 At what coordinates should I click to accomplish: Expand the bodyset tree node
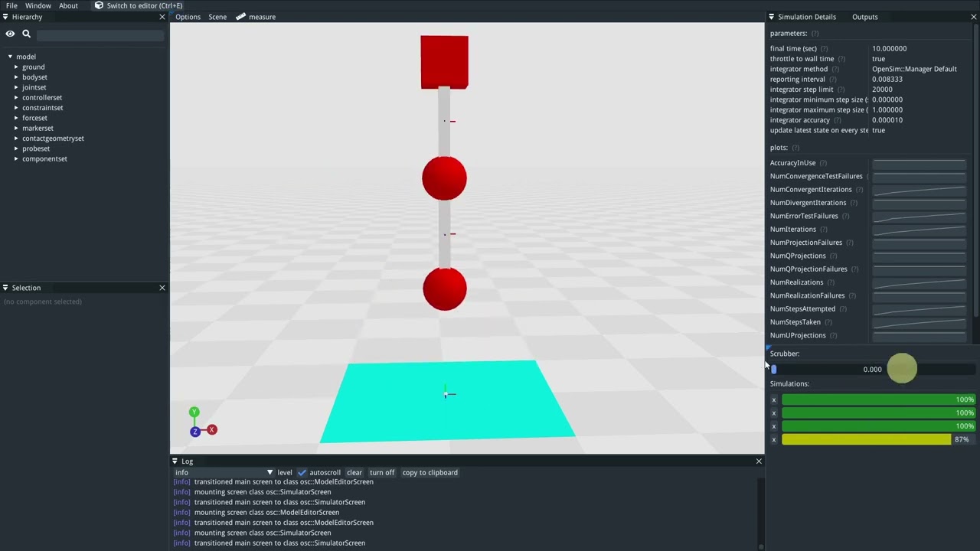pyautogui.click(x=16, y=77)
